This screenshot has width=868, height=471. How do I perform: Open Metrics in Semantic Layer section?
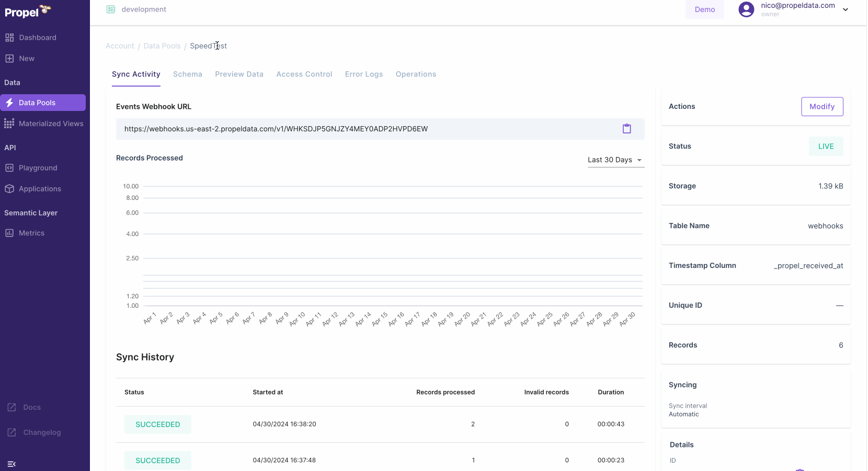pos(31,232)
